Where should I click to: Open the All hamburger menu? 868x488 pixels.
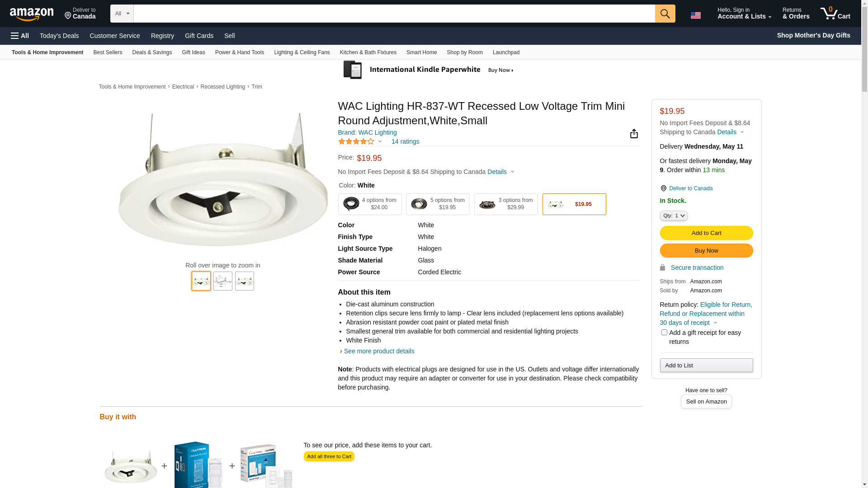[20, 36]
